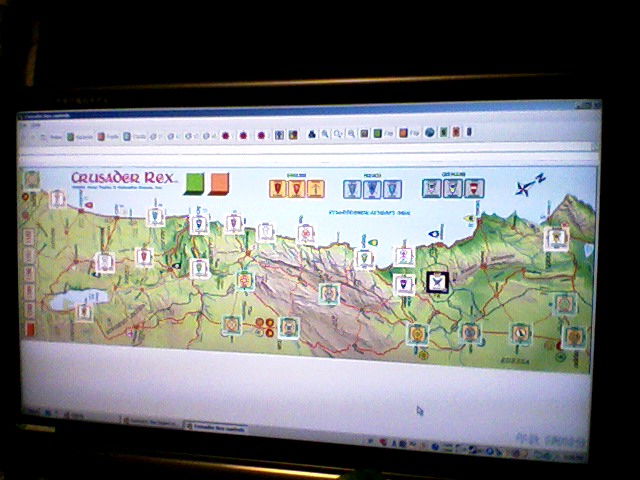Click the blue compass rose on the map

[x=529, y=185]
